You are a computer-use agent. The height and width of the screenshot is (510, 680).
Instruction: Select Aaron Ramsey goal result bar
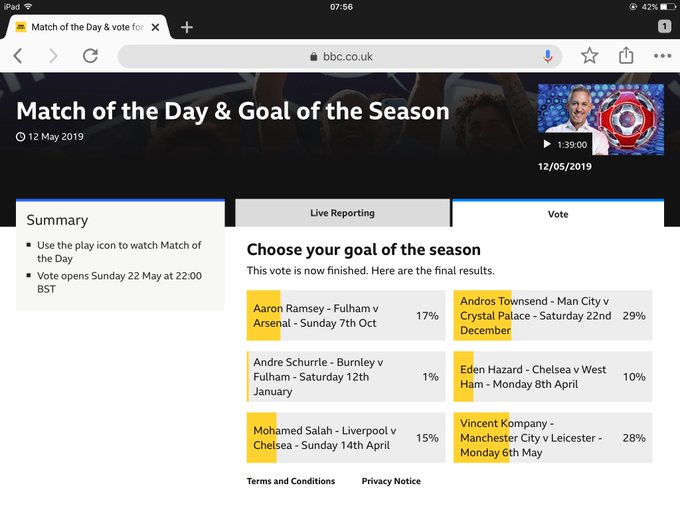(346, 316)
